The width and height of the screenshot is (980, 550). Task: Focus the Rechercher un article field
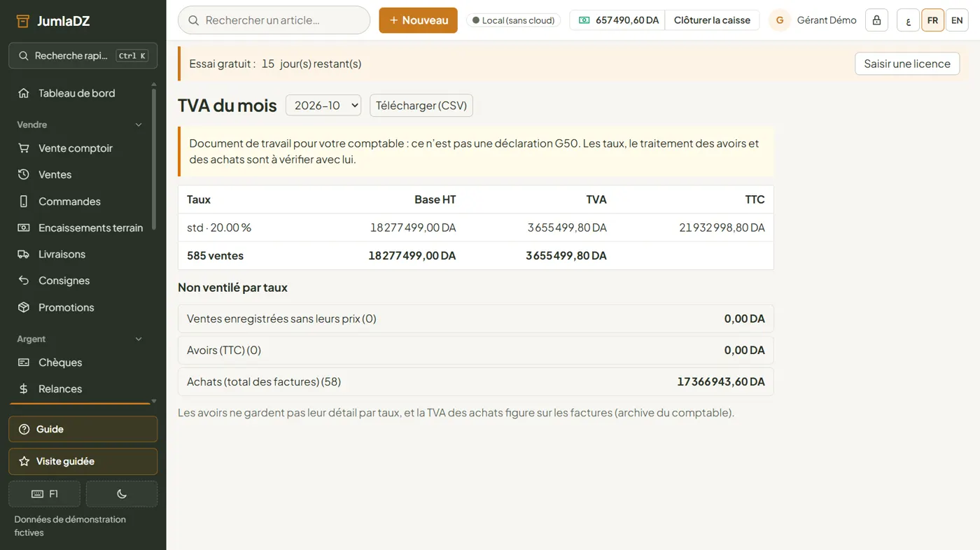(x=274, y=20)
